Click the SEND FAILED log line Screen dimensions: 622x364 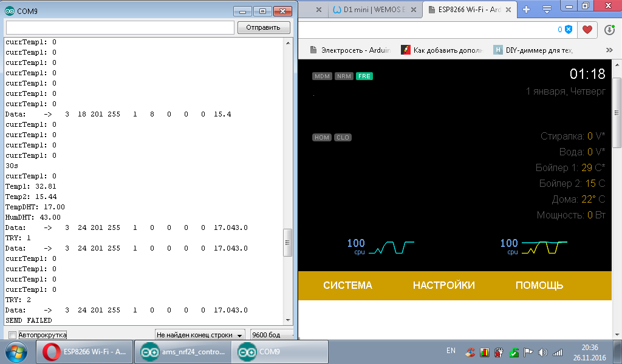[x=29, y=320]
